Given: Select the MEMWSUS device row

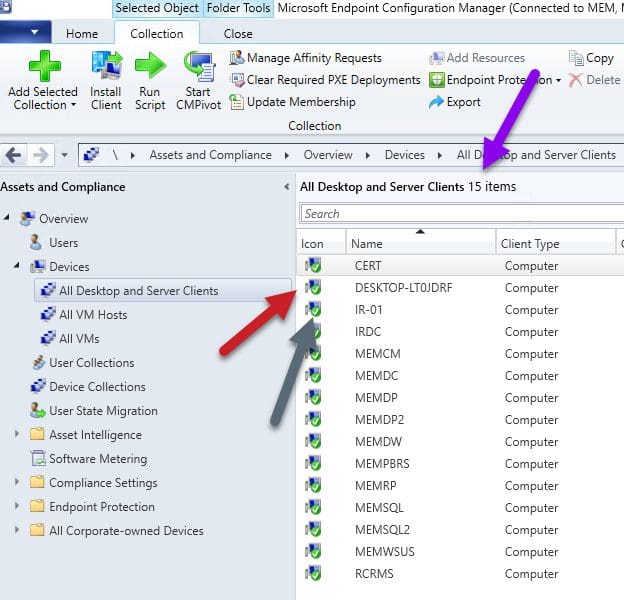Looking at the screenshot, I should (460, 551).
